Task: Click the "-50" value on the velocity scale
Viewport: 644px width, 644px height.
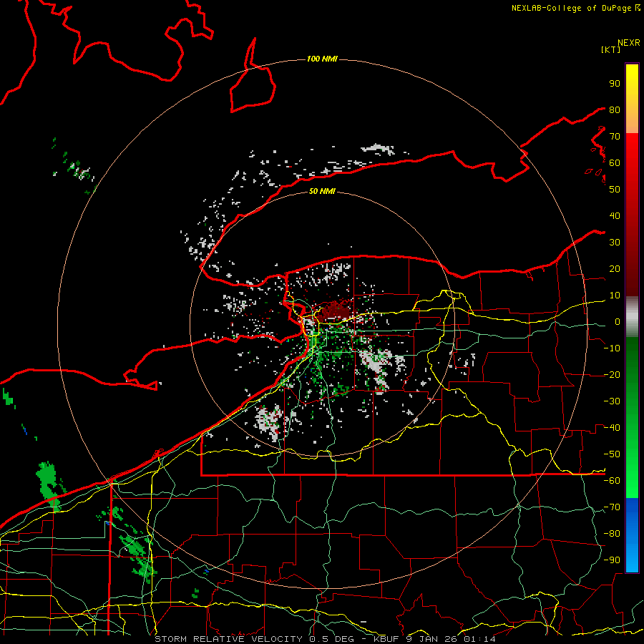Action: point(612,454)
